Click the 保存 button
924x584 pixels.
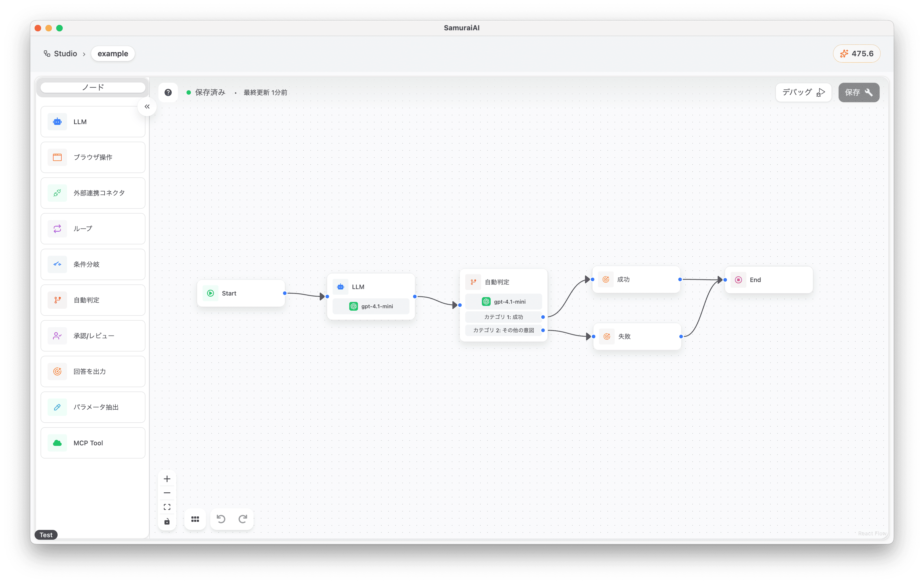[x=858, y=92]
